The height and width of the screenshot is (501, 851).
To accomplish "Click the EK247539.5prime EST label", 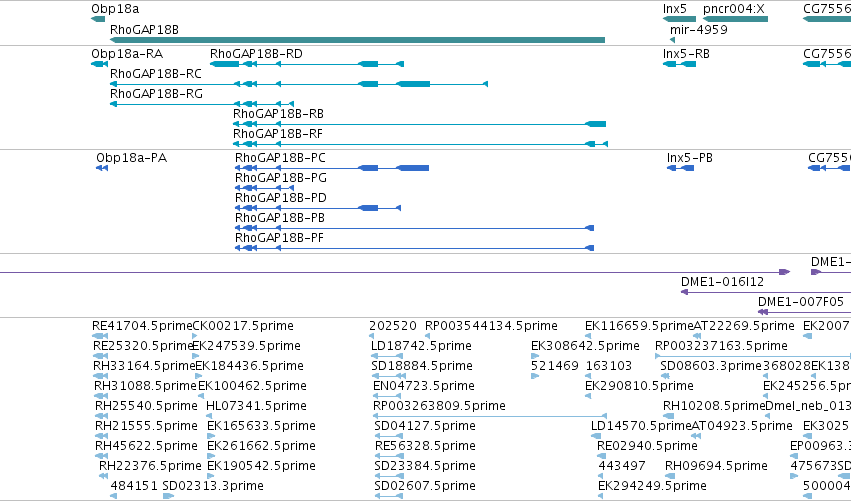I will [x=246, y=346].
